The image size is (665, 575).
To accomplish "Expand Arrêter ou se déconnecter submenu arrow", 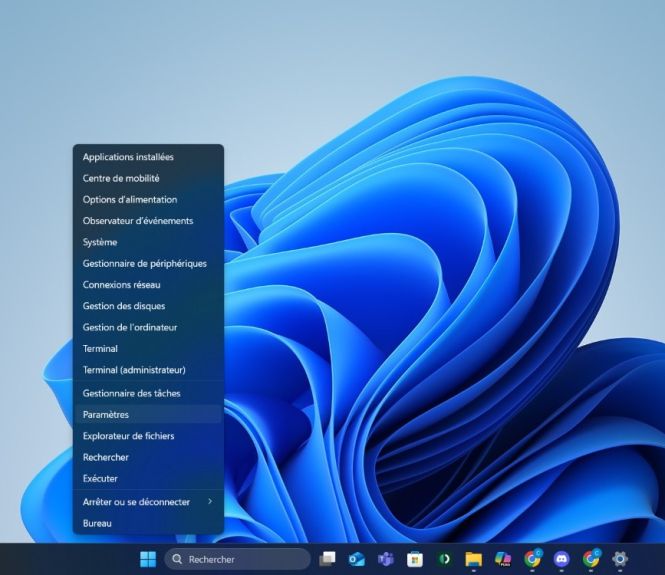I will tap(210, 501).
